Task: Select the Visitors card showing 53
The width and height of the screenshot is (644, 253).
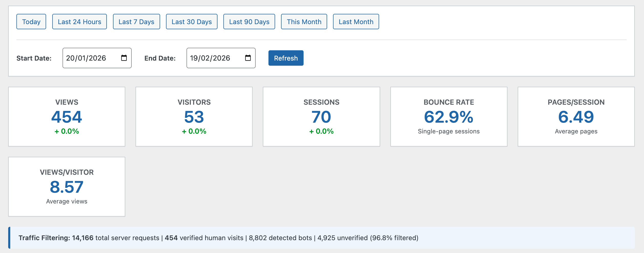Action: click(x=194, y=117)
